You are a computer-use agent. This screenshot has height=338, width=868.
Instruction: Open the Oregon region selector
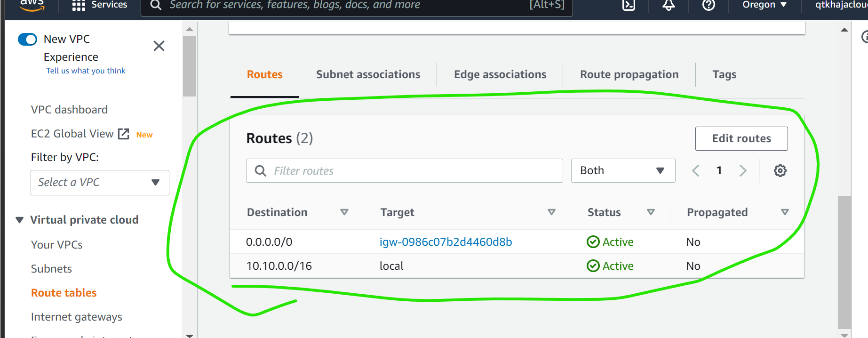(764, 5)
